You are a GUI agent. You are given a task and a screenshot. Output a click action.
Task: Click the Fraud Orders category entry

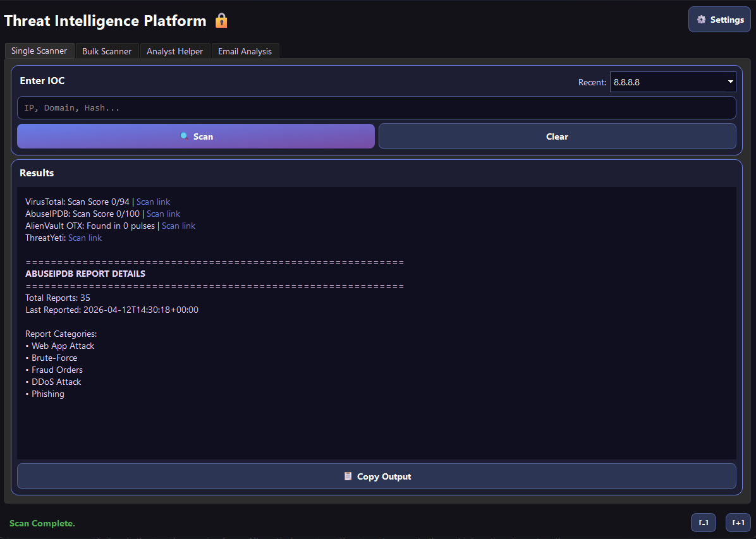(57, 370)
